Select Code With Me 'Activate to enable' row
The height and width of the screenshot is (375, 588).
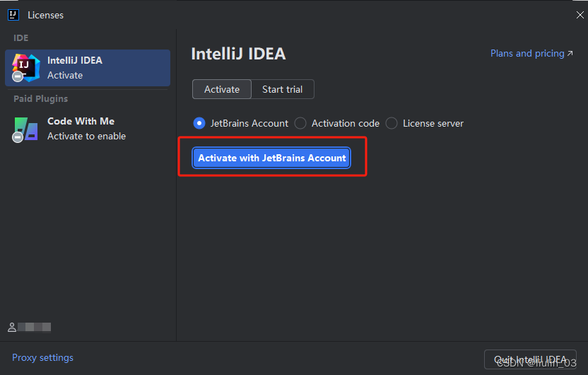[88, 129]
